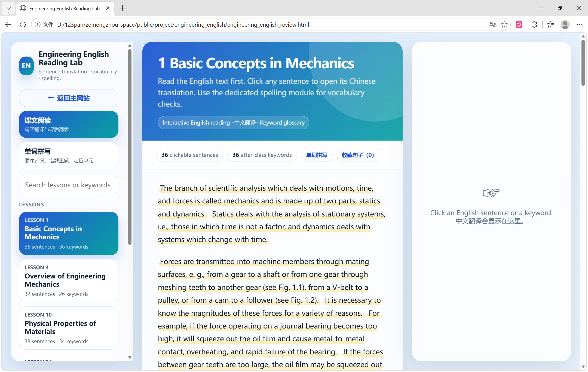Select Lesson 1 Basic Concepts in Mechanics

click(69, 233)
